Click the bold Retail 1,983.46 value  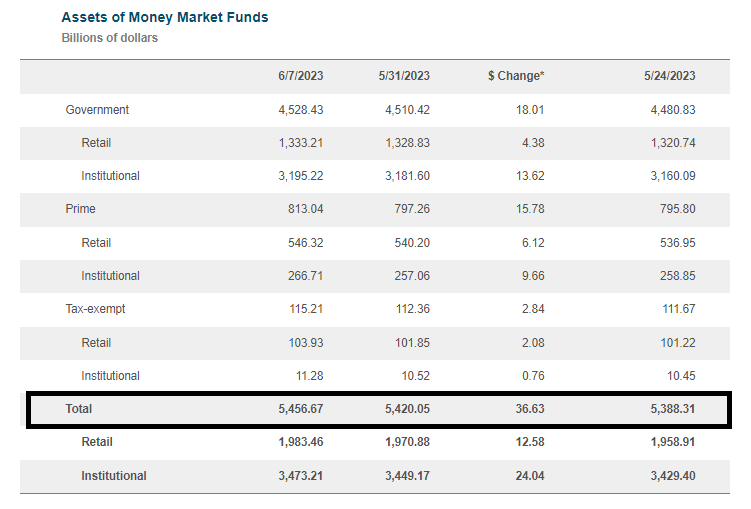(x=300, y=442)
